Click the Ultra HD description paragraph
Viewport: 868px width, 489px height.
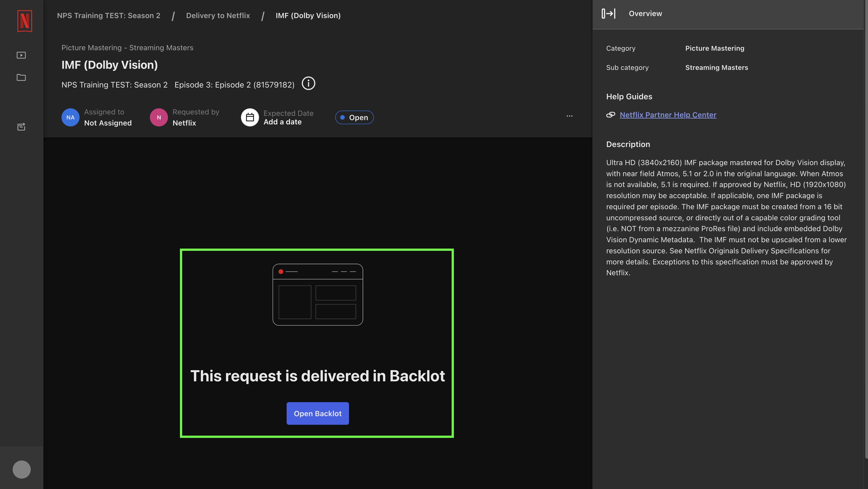pos(726,218)
